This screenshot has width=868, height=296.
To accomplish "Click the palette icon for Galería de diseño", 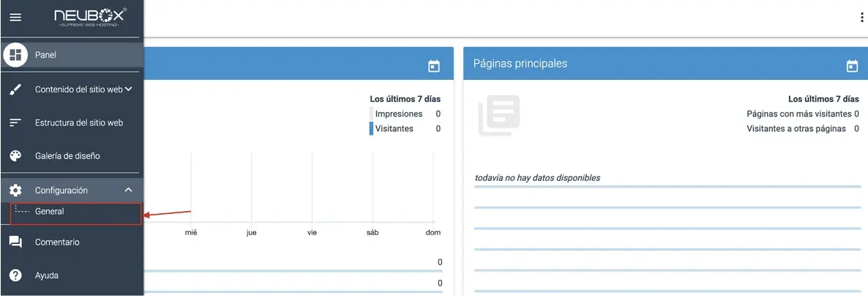I will [x=15, y=156].
